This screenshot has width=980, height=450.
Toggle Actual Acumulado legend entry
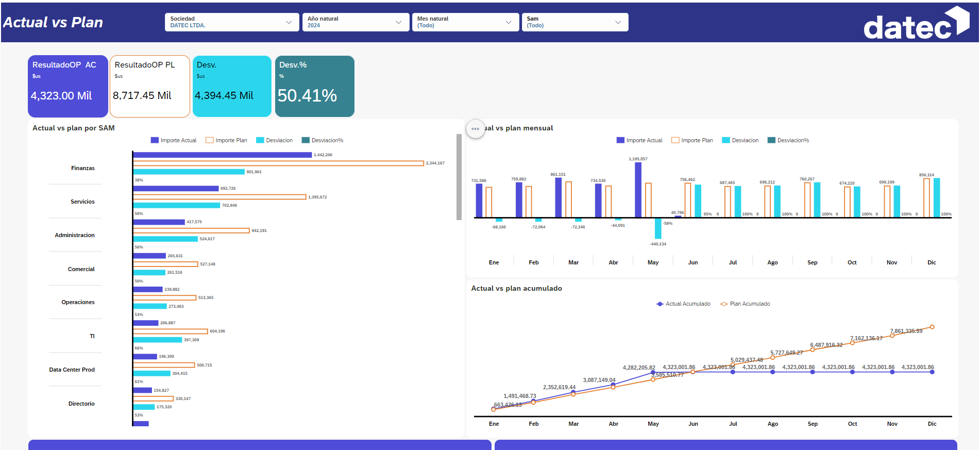pos(683,304)
